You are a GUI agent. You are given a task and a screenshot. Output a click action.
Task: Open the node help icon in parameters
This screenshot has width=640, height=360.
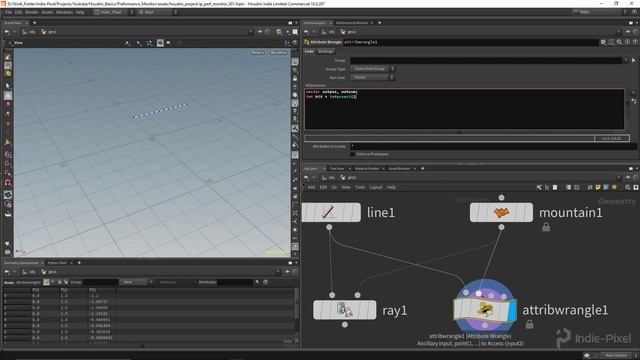pyautogui.click(x=635, y=42)
